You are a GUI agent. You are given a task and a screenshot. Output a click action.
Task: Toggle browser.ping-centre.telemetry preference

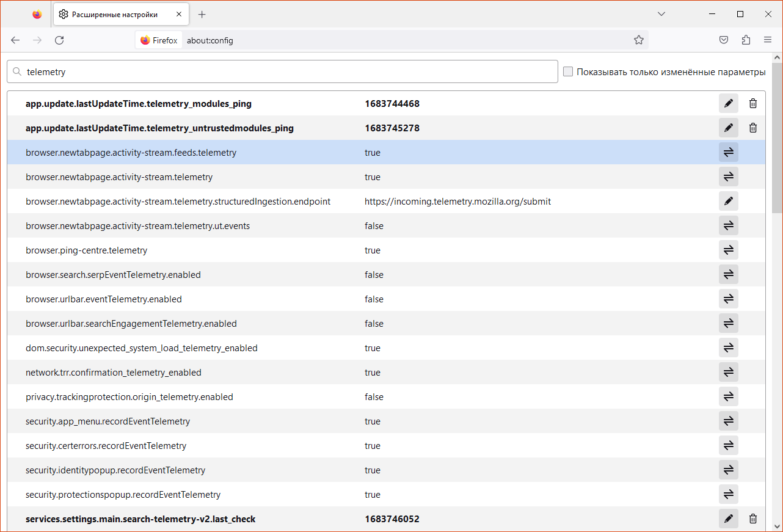[728, 250]
